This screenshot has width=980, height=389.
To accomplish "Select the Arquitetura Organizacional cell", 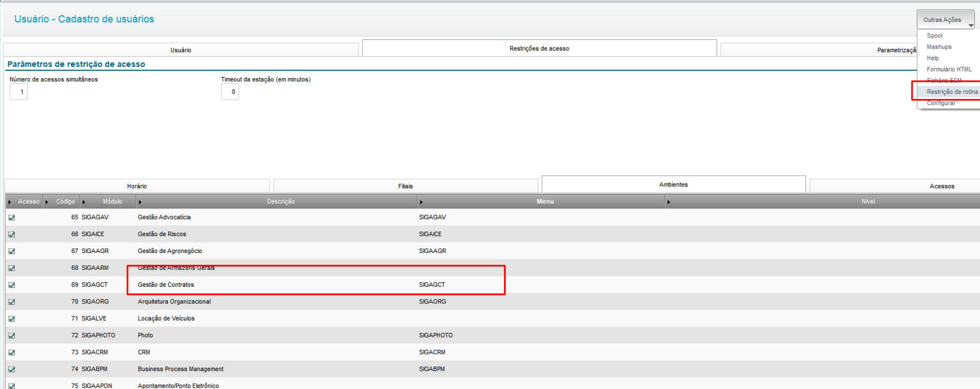I will [x=174, y=302].
